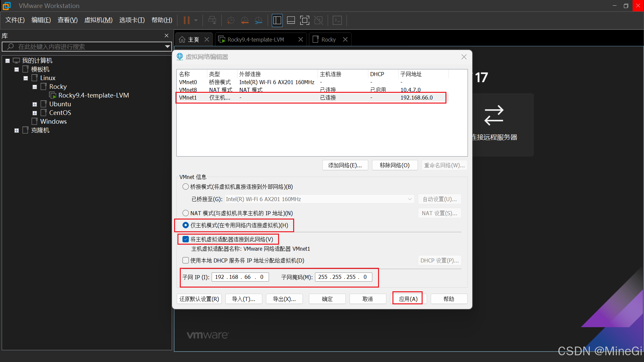Screen dimensions: 644x362
Task: Open the library search dropdown arrow
Action: (167, 47)
